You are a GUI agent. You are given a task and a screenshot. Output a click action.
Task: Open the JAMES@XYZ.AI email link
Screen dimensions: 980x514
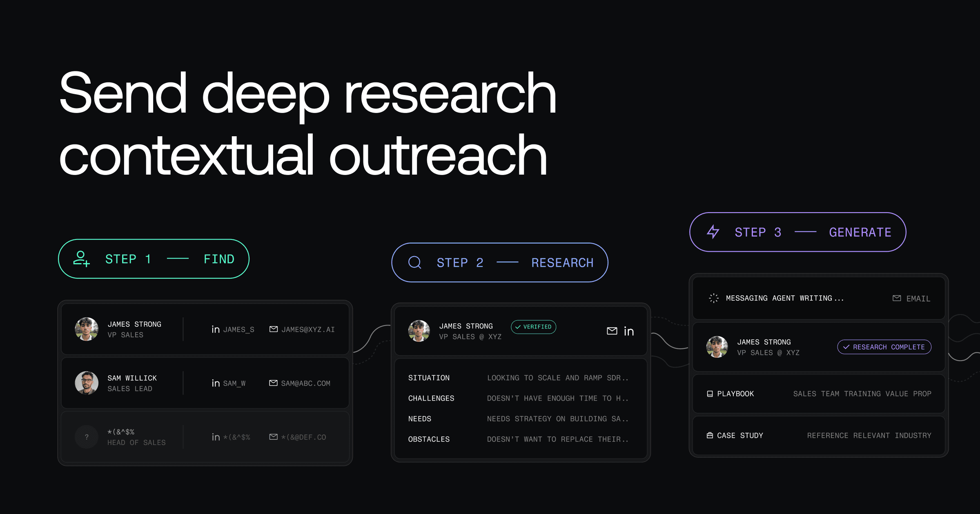(x=307, y=329)
